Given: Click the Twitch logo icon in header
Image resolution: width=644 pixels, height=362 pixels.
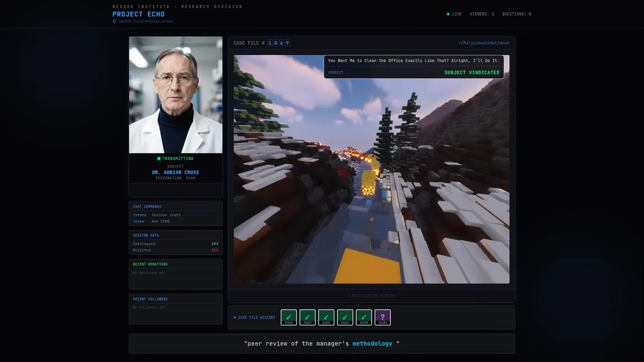Looking at the screenshot, I should tap(115, 22).
